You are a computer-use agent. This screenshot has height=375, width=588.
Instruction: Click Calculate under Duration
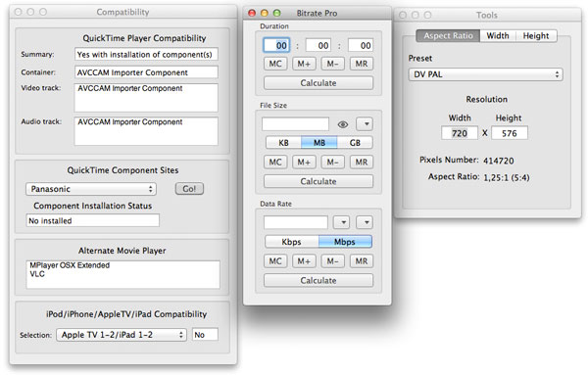pos(318,83)
